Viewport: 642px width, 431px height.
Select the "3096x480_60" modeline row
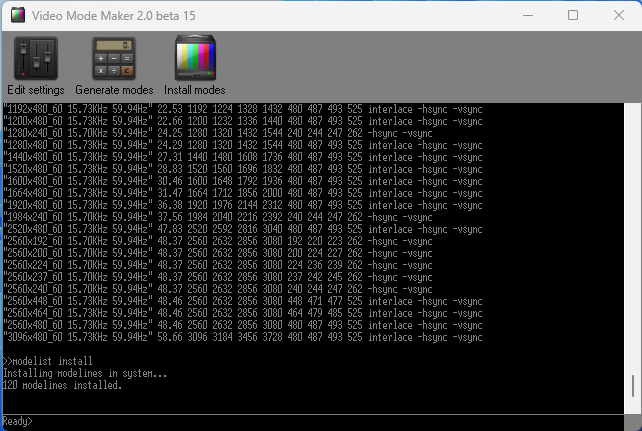[243, 337]
